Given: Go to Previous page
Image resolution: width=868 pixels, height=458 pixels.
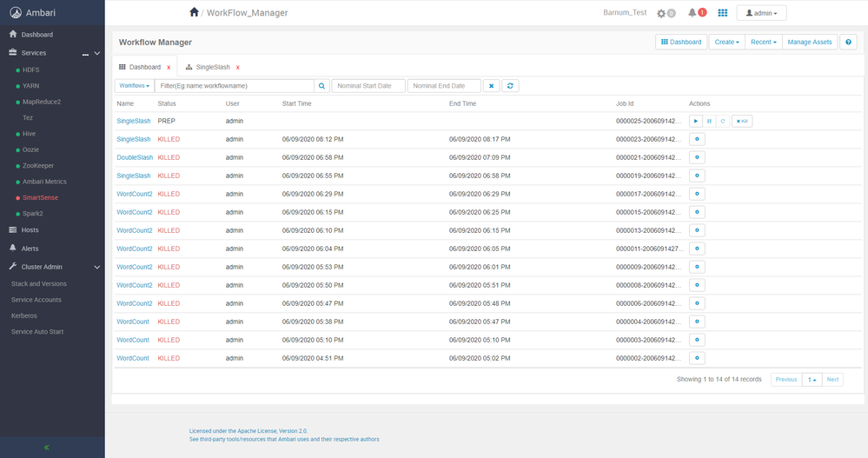Looking at the screenshot, I should [786, 380].
